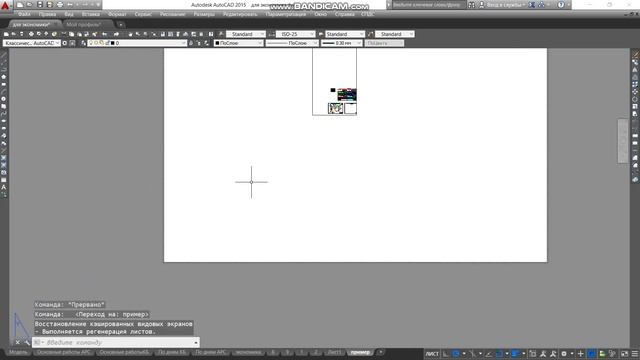Screen dimensions: 640x360
Task: Open the layer 0 dropdown list
Action: click(x=137, y=43)
